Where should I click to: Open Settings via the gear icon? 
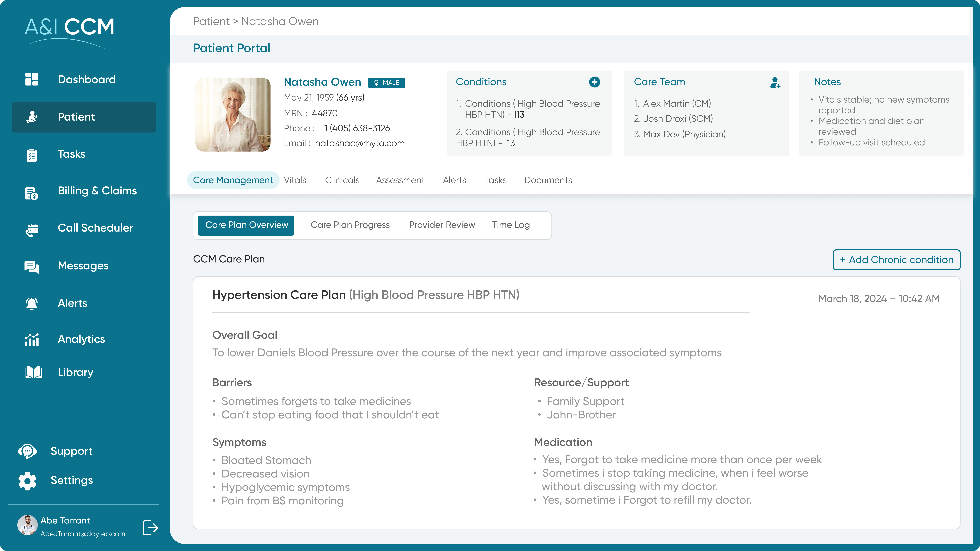click(27, 481)
